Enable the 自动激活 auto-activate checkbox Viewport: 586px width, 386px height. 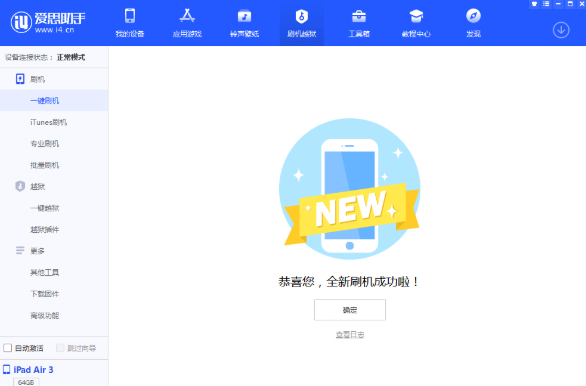[7, 348]
